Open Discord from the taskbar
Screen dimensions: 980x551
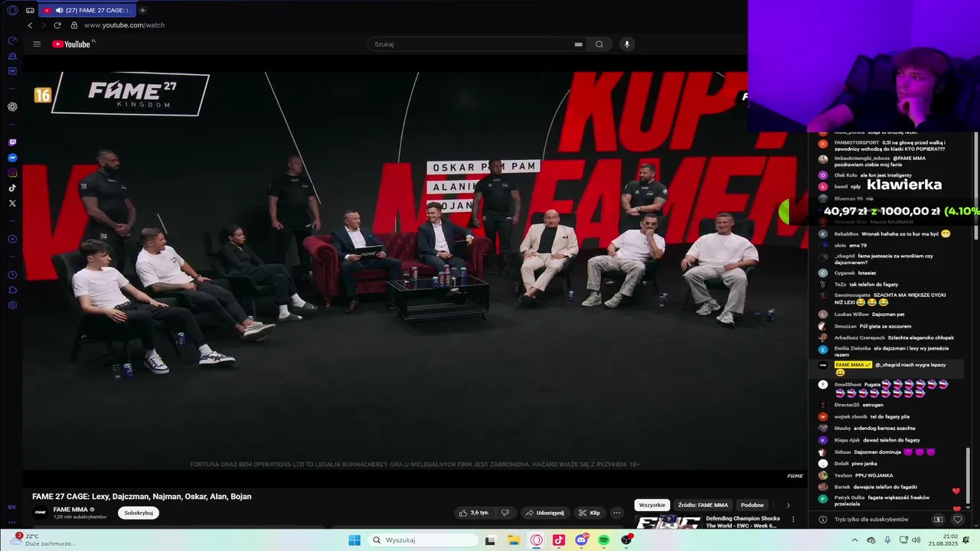[581, 540]
